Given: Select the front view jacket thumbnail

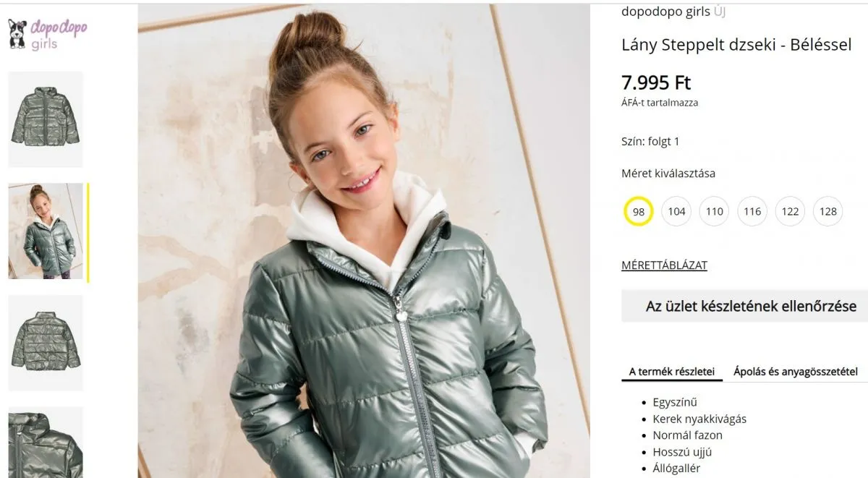Looking at the screenshot, I should click(46, 119).
